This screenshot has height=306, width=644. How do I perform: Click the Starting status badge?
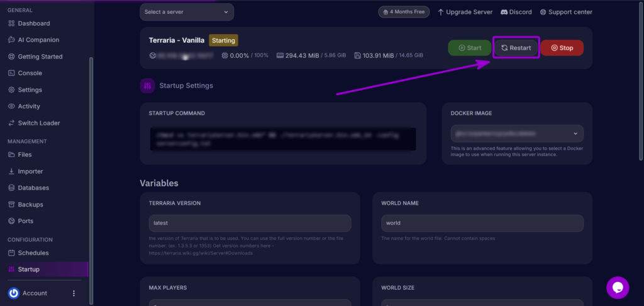(223, 41)
